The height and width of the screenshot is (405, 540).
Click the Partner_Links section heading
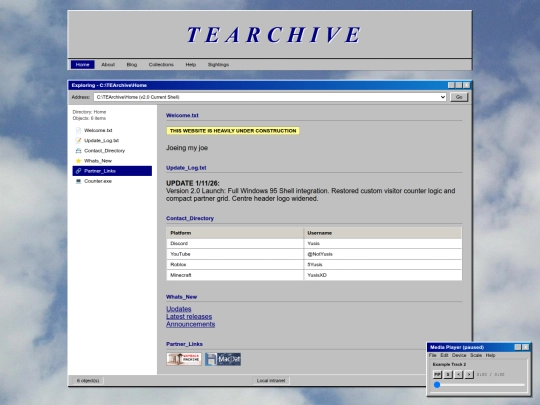tap(184, 344)
